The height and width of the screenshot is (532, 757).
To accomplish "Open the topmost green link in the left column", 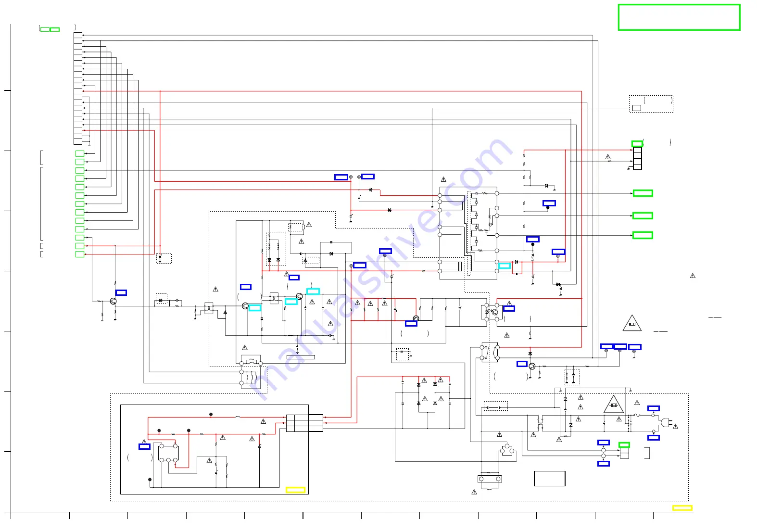I will 80,153.
